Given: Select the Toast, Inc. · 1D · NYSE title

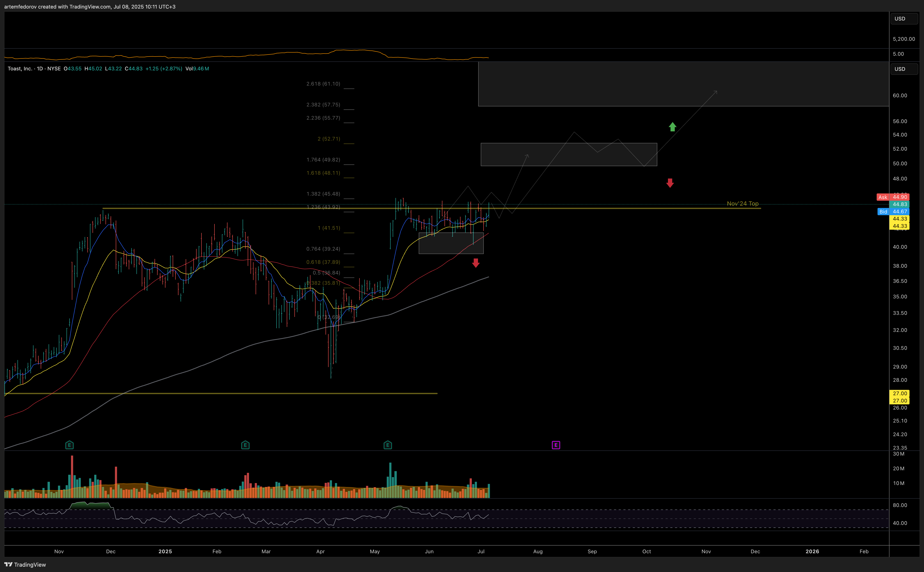Looking at the screenshot, I should pos(34,68).
